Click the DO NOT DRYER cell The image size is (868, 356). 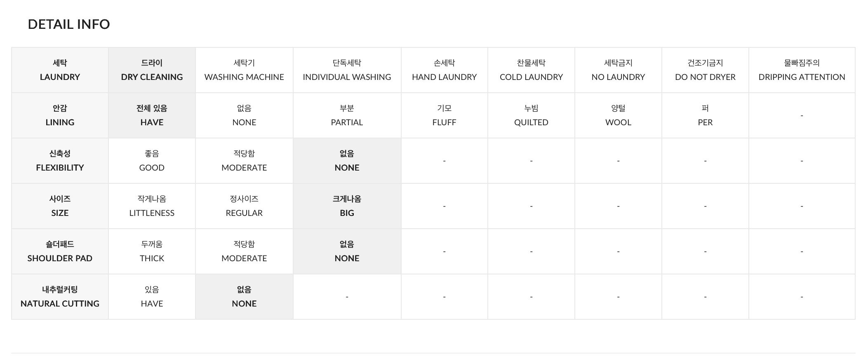pyautogui.click(x=705, y=70)
